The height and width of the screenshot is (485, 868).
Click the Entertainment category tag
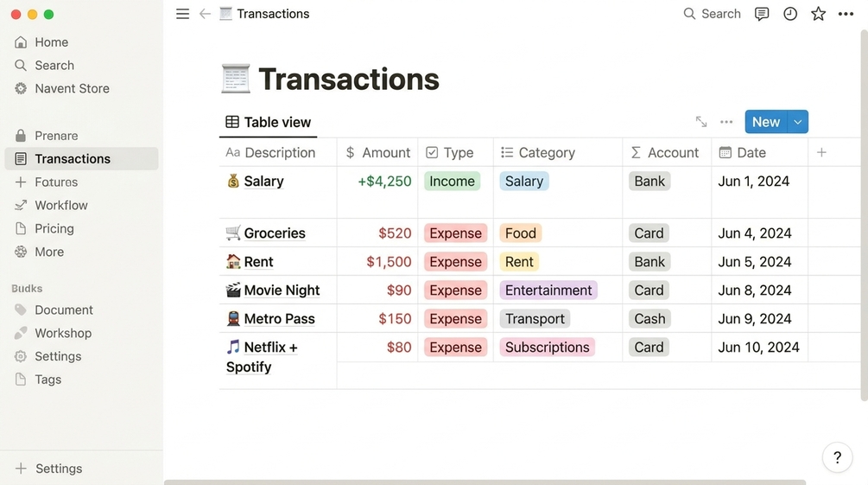(x=548, y=290)
